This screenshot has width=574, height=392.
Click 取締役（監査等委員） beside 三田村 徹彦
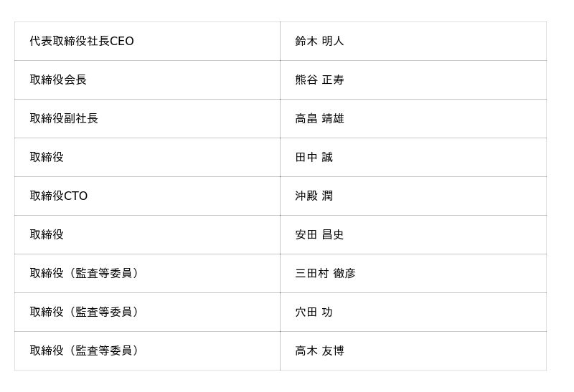coord(86,274)
